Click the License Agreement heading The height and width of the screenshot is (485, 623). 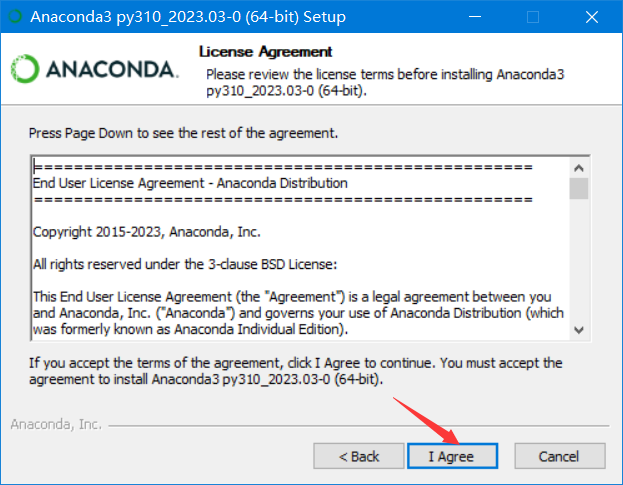click(x=265, y=52)
